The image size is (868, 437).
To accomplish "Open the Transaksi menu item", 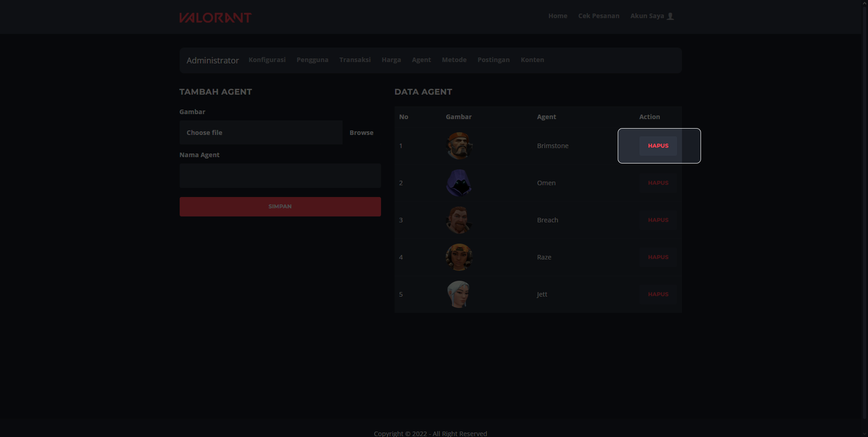I will (x=355, y=60).
